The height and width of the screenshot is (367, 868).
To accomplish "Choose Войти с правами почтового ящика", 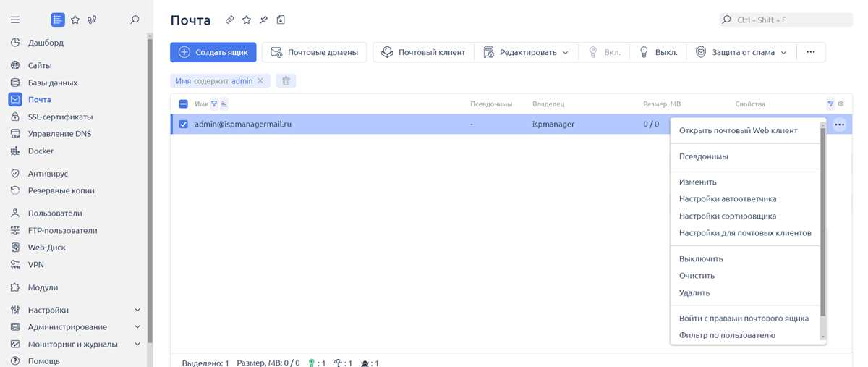I will [x=744, y=319].
